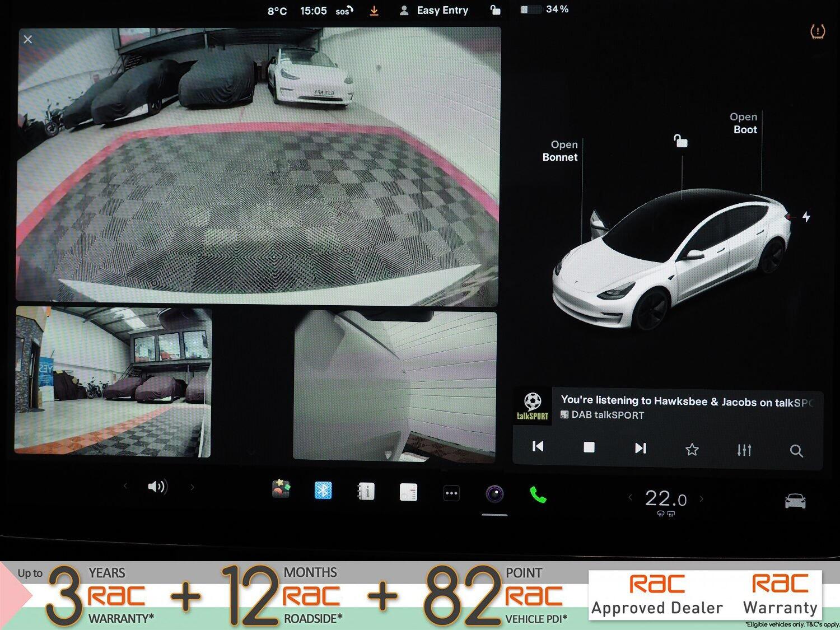Raise the cabin temperature with the right arrow
The image size is (840, 630).
[701, 498]
